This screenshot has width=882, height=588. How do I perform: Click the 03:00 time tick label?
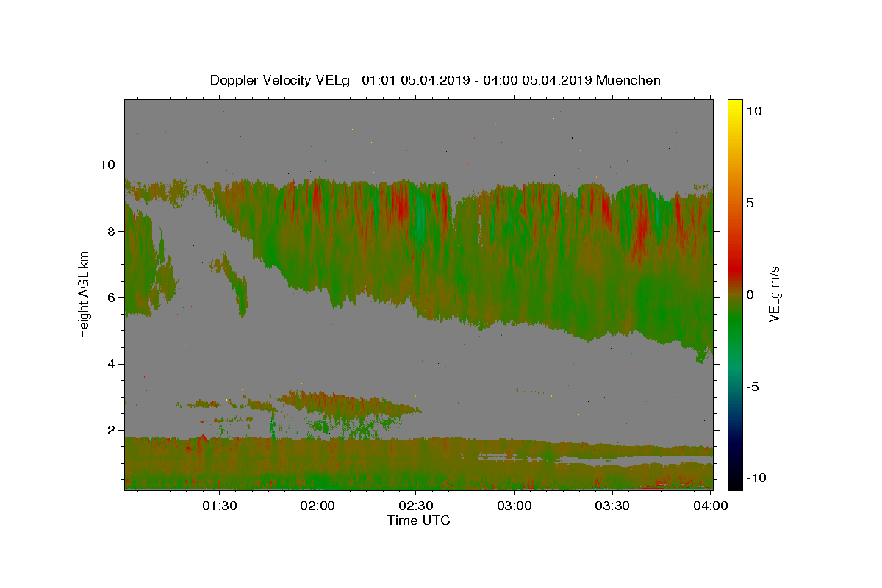514,506
